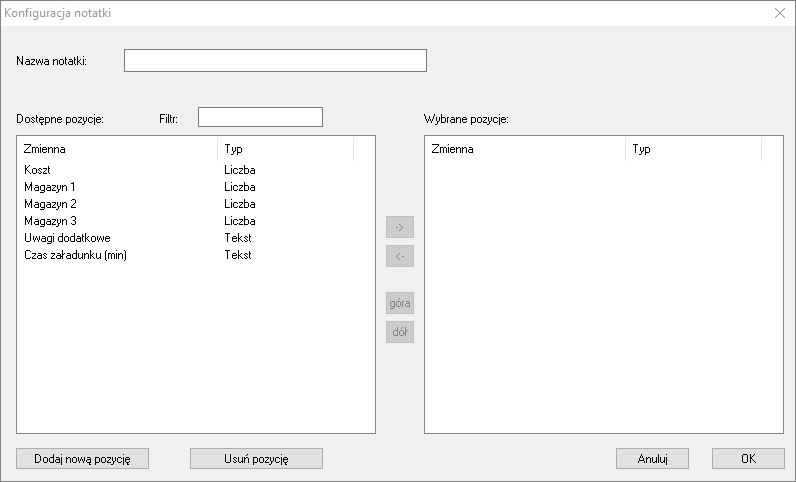Click the left arrow remove button

pos(400,256)
